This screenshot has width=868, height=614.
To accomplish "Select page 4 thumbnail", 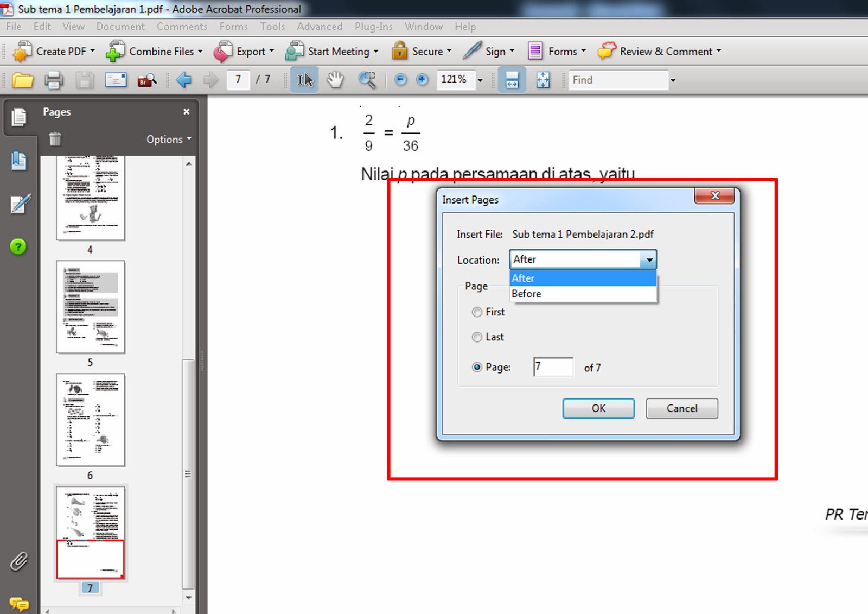I will [91, 199].
